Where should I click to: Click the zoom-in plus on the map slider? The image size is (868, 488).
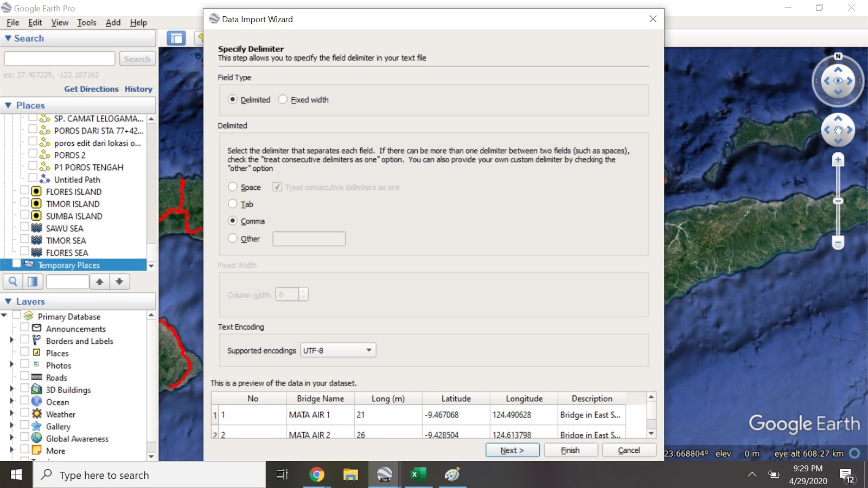(x=838, y=159)
